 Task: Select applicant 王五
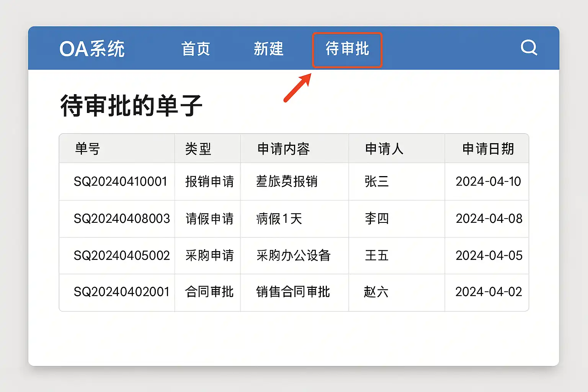(x=377, y=255)
